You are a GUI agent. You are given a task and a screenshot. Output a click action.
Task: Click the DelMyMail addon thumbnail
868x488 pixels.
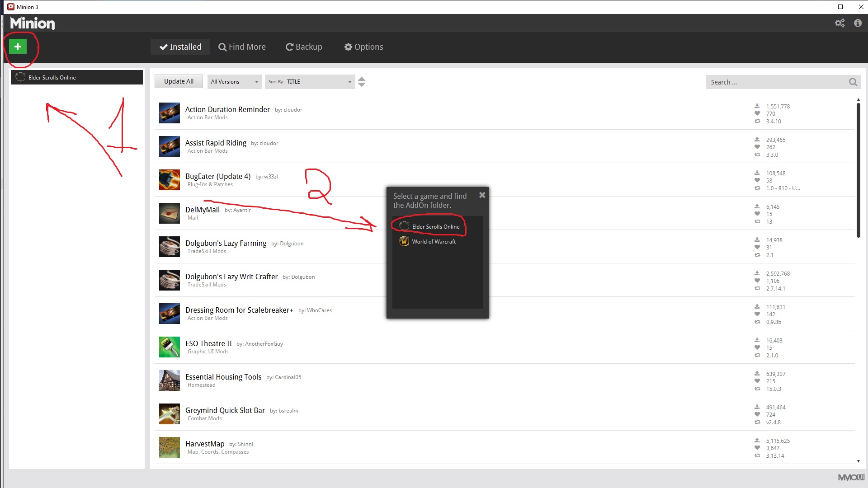click(170, 213)
